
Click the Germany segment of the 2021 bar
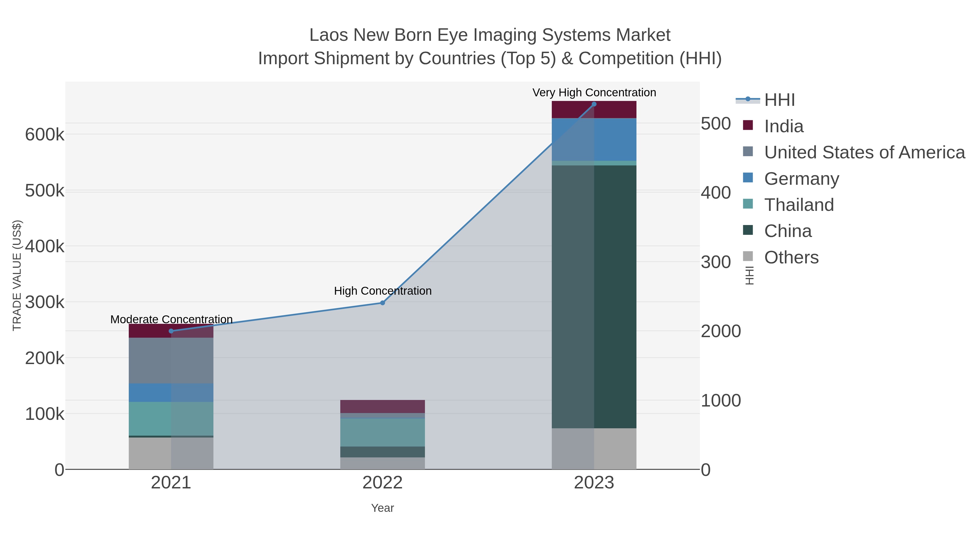(171, 393)
